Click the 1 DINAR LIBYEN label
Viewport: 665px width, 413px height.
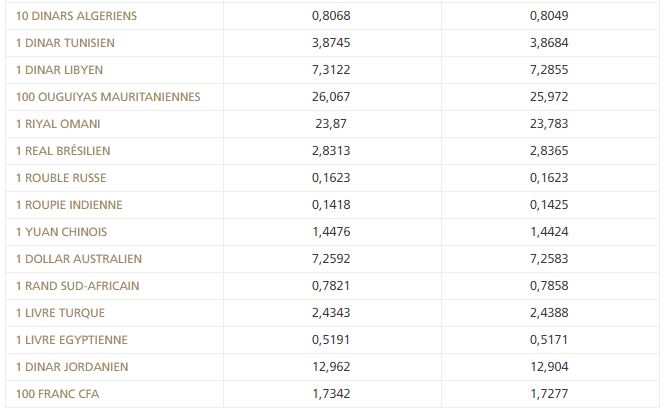point(60,71)
